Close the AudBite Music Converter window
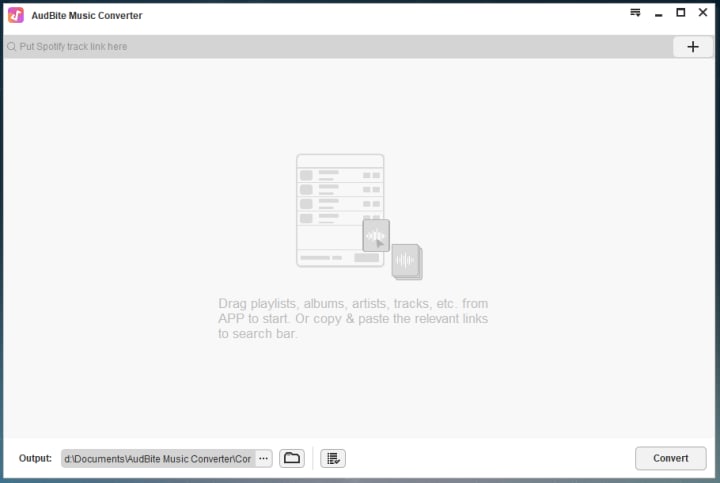Viewport: 720px width, 483px height. click(703, 13)
